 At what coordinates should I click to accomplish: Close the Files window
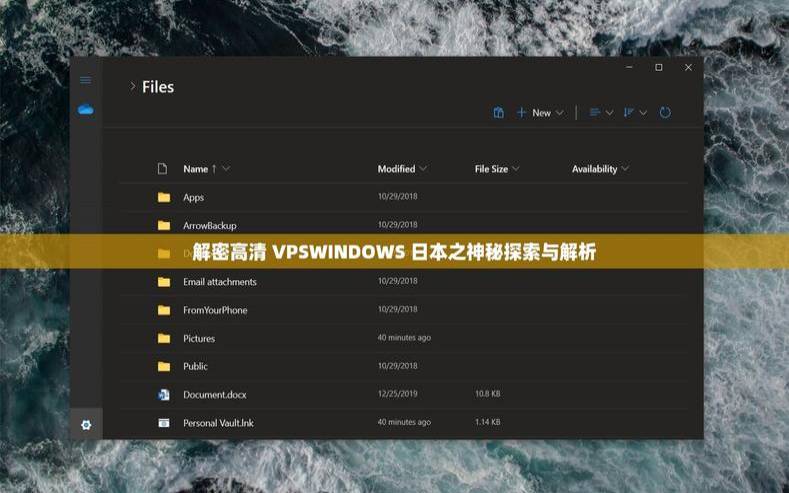[x=688, y=67]
